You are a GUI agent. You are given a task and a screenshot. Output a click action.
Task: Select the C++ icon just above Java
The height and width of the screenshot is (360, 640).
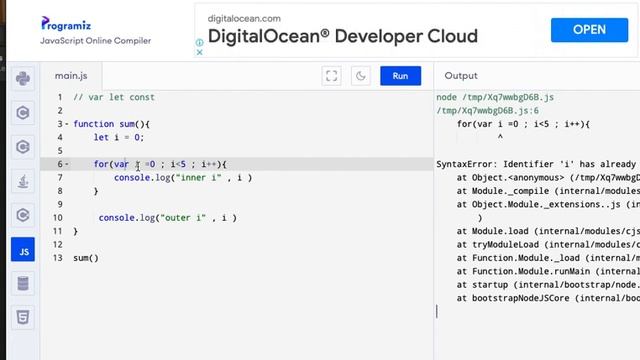[x=23, y=147]
